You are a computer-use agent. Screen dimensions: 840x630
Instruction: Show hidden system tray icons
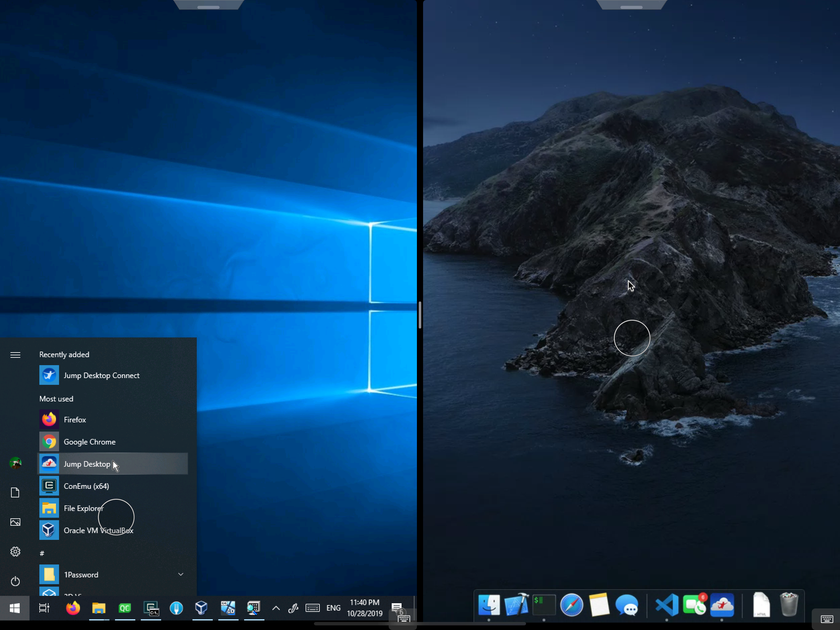click(x=276, y=608)
